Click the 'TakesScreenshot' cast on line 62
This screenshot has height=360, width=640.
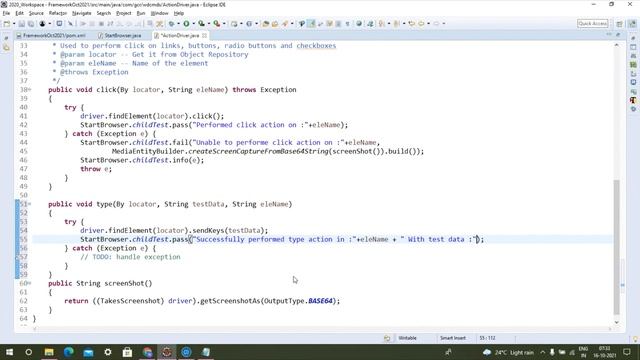pyautogui.click(x=130, y=301)
